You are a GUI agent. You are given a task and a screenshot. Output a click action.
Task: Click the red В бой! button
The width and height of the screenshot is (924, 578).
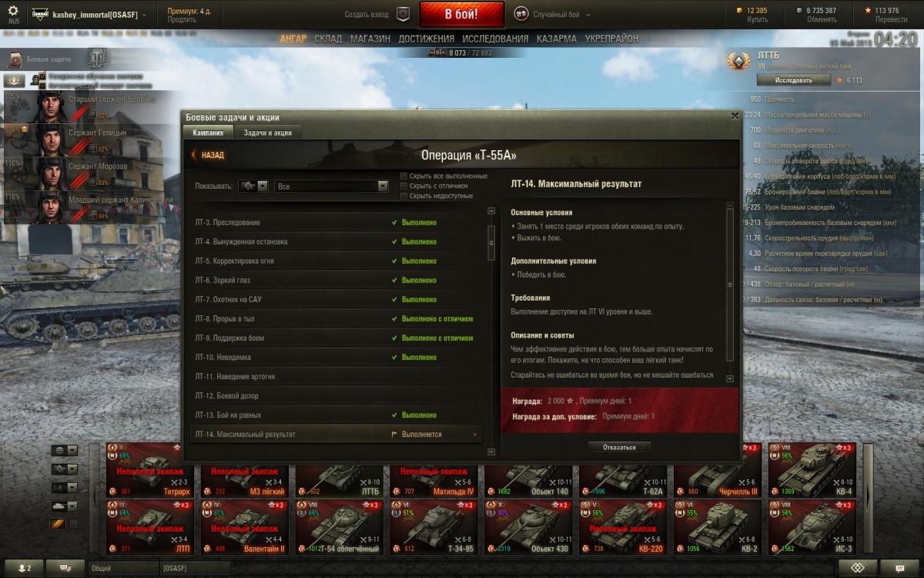[461, 14]
